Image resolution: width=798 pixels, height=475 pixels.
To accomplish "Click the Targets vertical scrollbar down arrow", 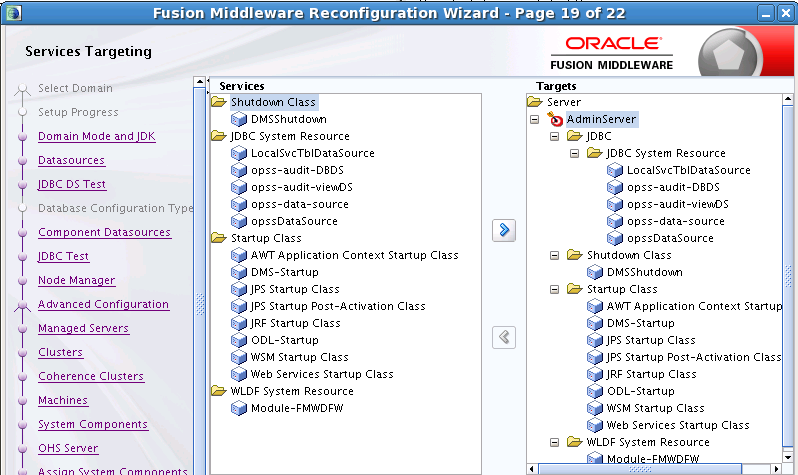I will point(788,457).
